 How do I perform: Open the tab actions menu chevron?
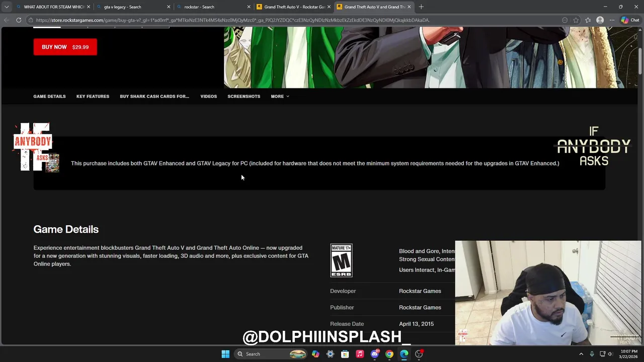6,7
